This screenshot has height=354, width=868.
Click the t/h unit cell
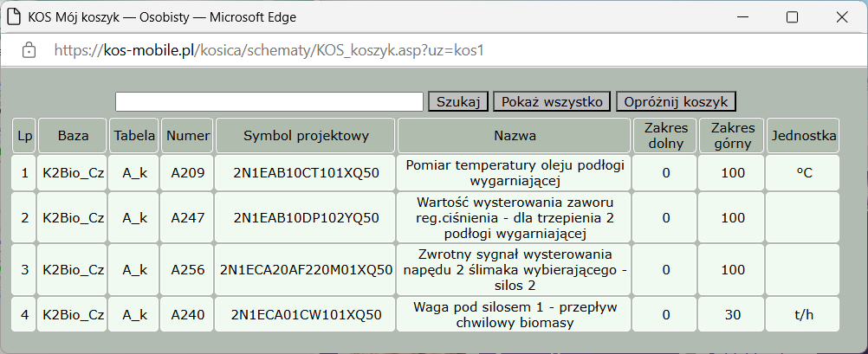pyautogui.click(x=803, y=315)
